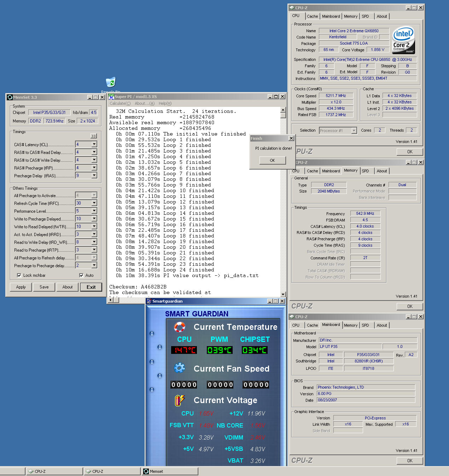Click the CHIPSET temperature 034°C display
Viewport: 449px width, 476px height.
pyautogui.click(x=255, y=350)
